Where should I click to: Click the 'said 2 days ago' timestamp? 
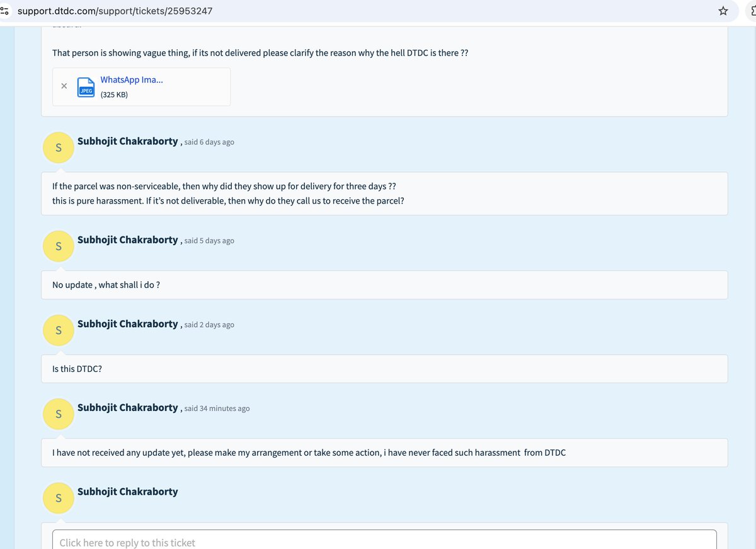click(x=209, y=325)
